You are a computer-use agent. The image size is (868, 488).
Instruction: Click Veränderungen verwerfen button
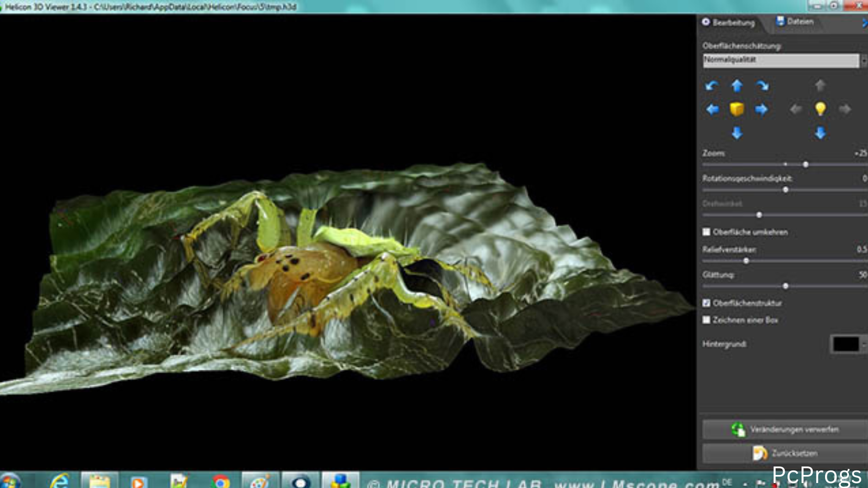785,429
